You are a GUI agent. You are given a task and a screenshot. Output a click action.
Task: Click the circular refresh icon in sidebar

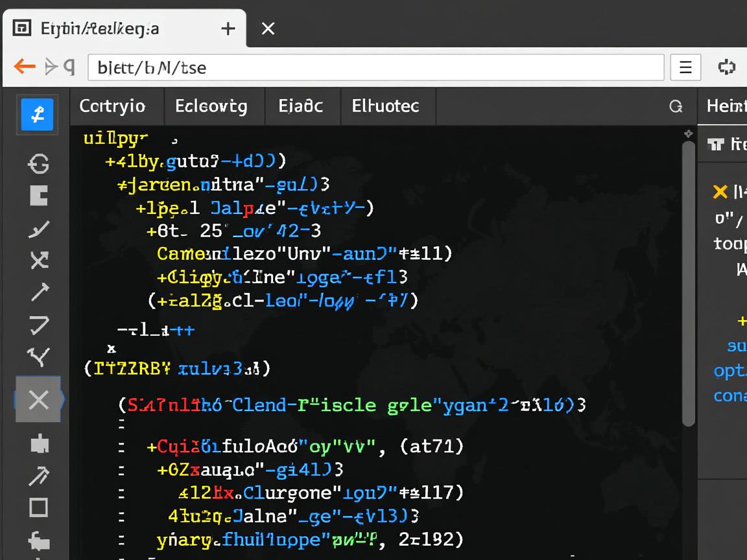pyautogui.click(x=39, y=164)
